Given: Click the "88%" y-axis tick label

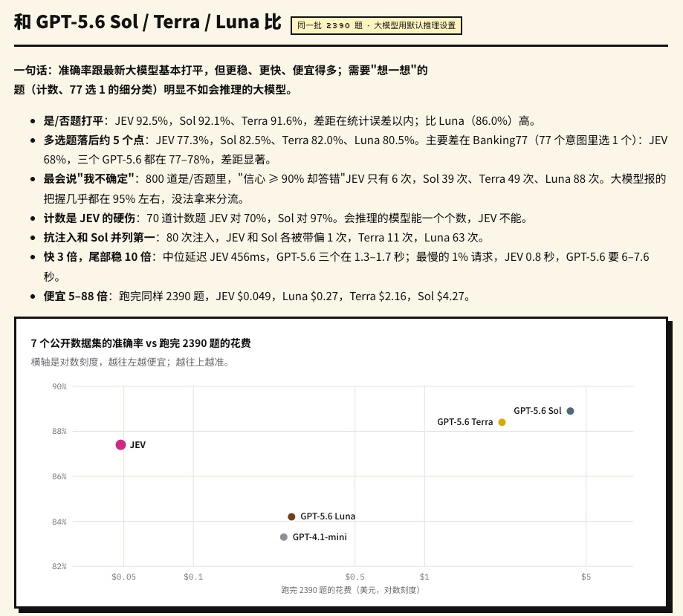Looking at the screenshot, I should point(59,431).
